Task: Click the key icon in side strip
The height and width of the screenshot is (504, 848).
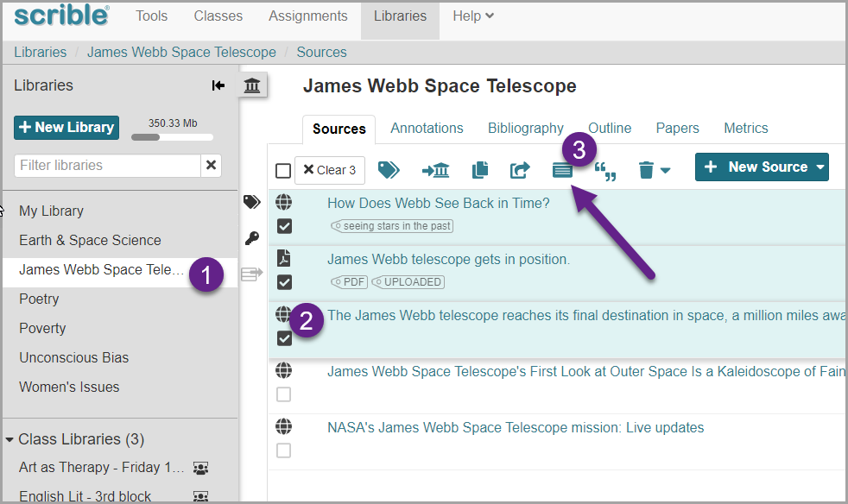Action: (251, 238)
